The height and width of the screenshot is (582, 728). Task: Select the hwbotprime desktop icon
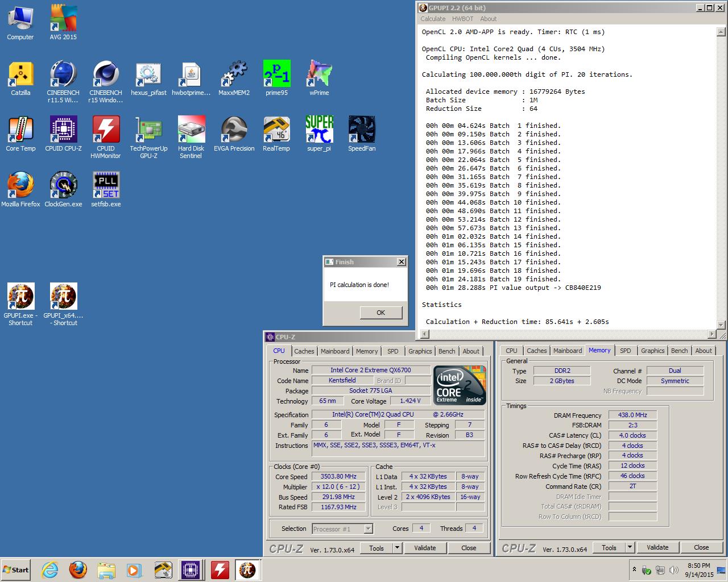coord(191,78)
